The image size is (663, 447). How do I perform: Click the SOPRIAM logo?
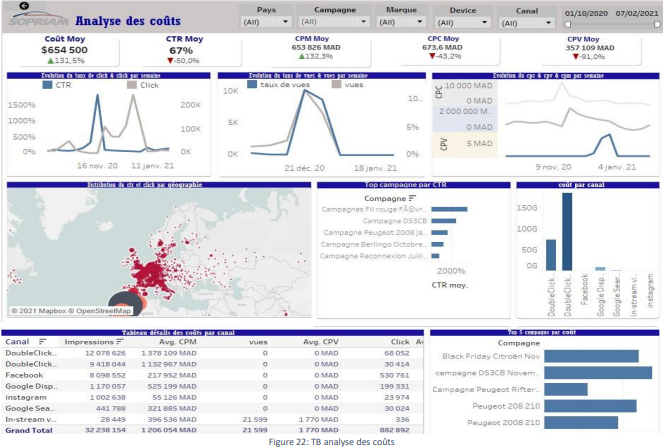[39, 19]
